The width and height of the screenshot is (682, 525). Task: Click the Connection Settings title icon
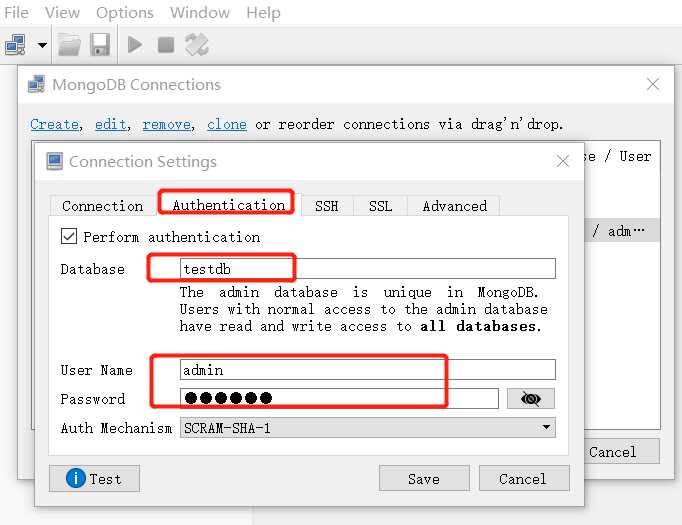click(x=54, y=161)
